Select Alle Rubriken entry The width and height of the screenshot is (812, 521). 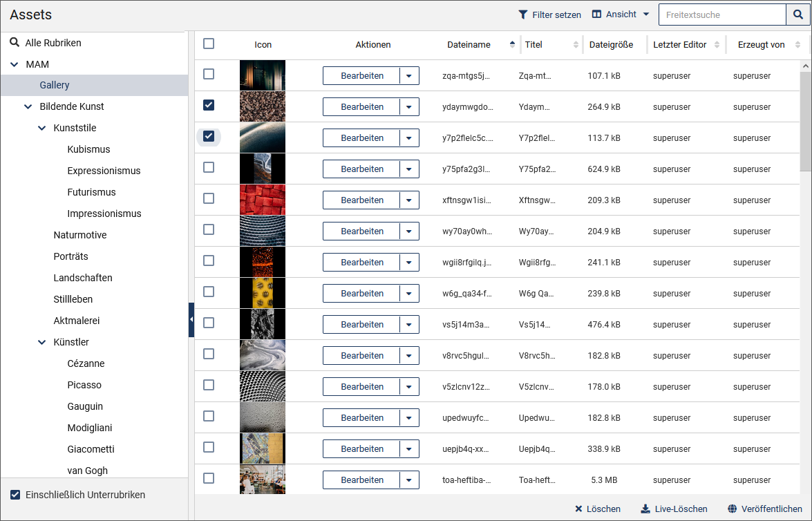(53, 42)
